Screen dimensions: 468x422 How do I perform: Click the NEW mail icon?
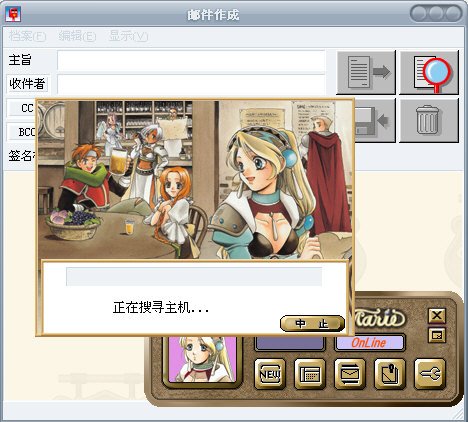[x=270, y=374]
